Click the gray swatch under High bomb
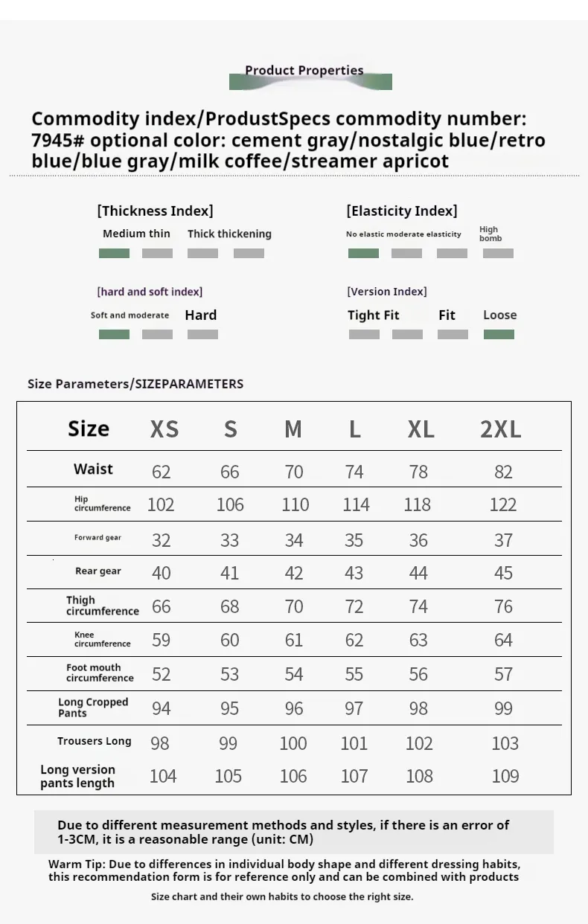 [x=498, y=253]
